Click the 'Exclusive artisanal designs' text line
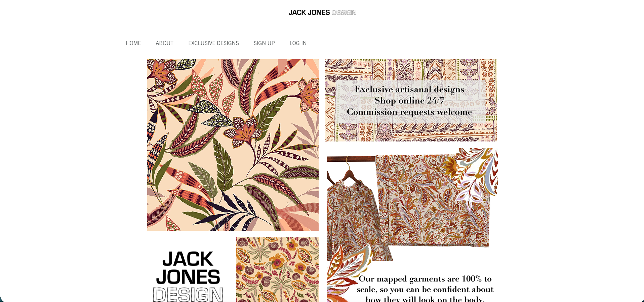Image resolution: width=644 pixels, height=302 pixels. (409, 89)
